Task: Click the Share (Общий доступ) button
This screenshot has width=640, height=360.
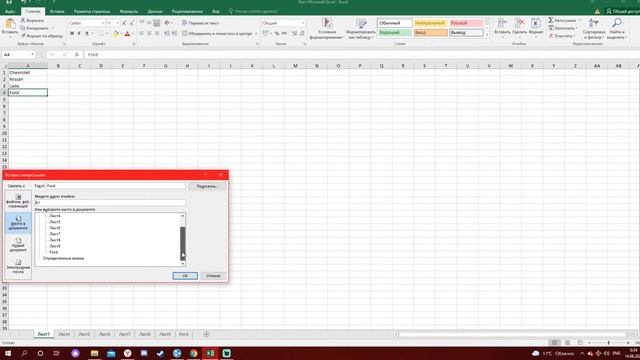Action: (x=622, y=11)
